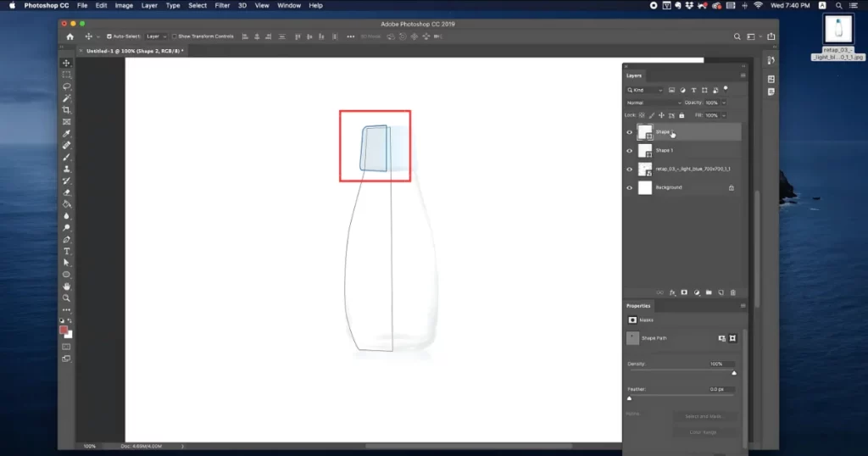Click the add layer mask button
Screen dimensions: 868x456
click(x=684, y=292)
